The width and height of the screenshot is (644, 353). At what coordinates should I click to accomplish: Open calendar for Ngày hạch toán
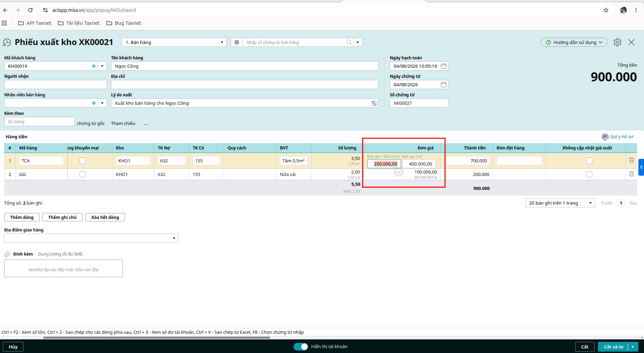(x=443, y=66)
